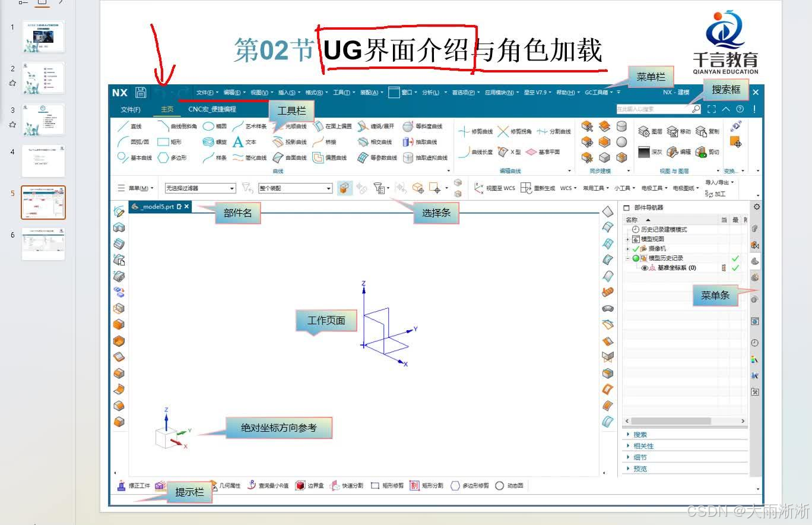Open the 图层 layer settings tool

pyautogui.click(x=650, y=131)
